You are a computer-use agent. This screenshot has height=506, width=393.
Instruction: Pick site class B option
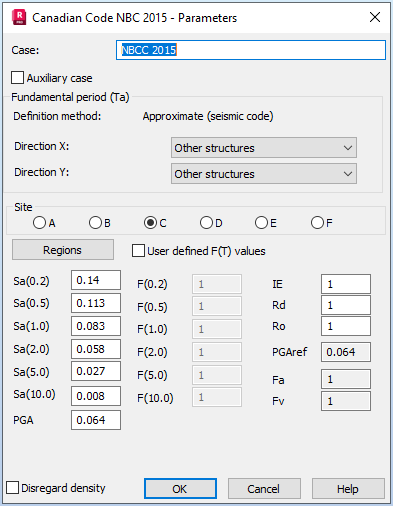pos(95,223)
